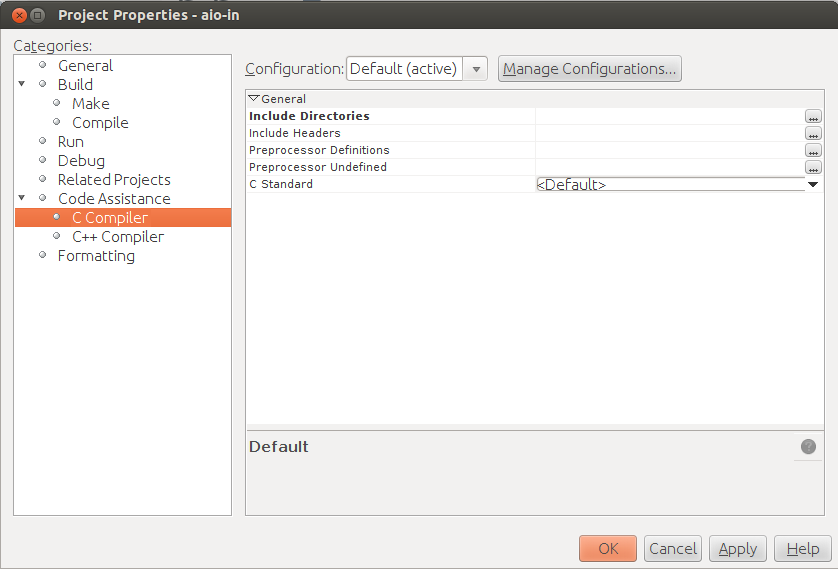Select the Formatting category
This screenshot has width=838, height=569.
(96, 256)
